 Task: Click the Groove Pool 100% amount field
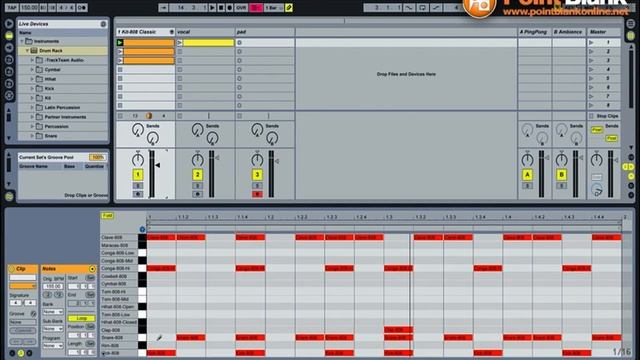coord(97,157)
